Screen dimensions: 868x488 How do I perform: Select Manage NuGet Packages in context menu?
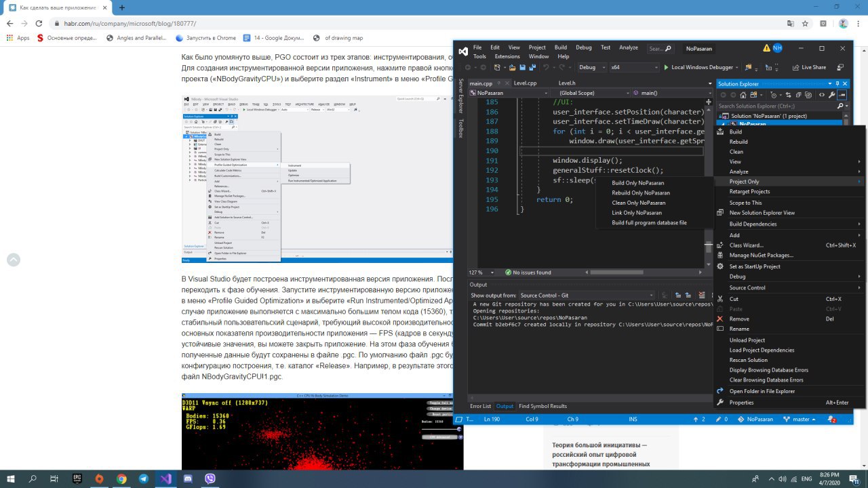(x=761, y=256)
